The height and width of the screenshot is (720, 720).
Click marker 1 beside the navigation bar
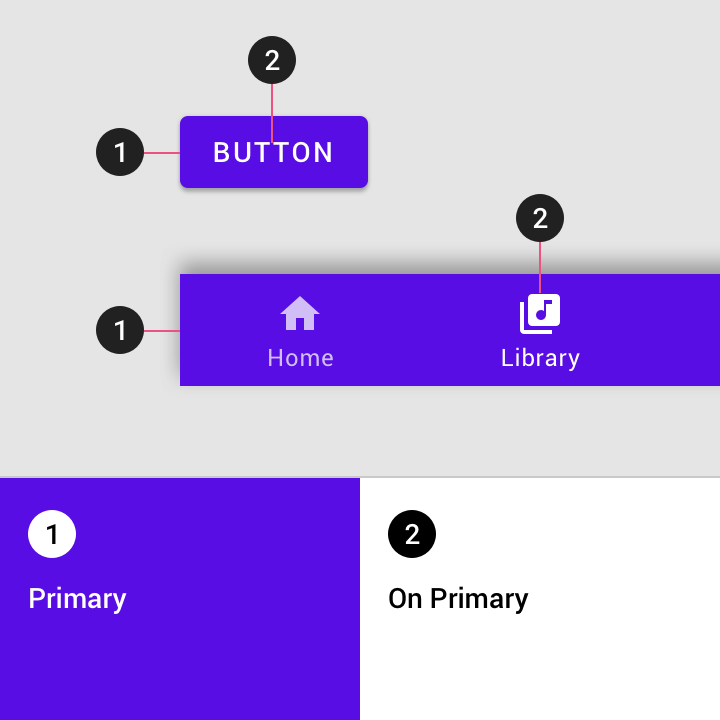(120, 330)
